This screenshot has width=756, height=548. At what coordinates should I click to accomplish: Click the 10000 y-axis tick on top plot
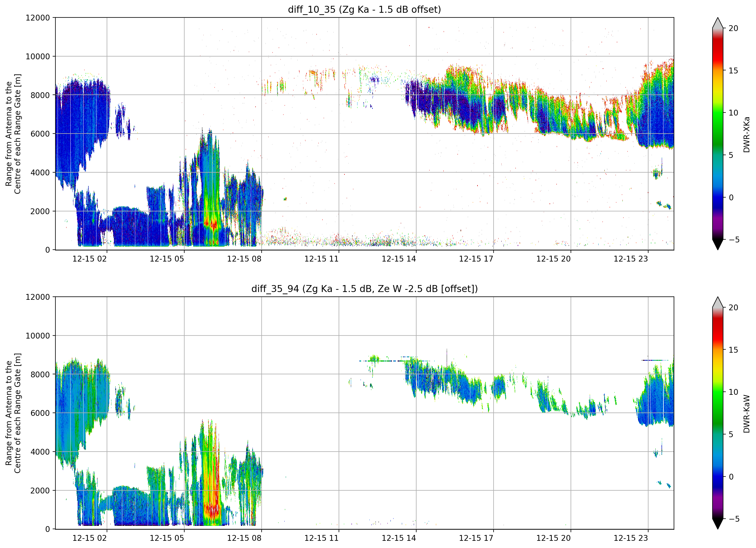38,57
